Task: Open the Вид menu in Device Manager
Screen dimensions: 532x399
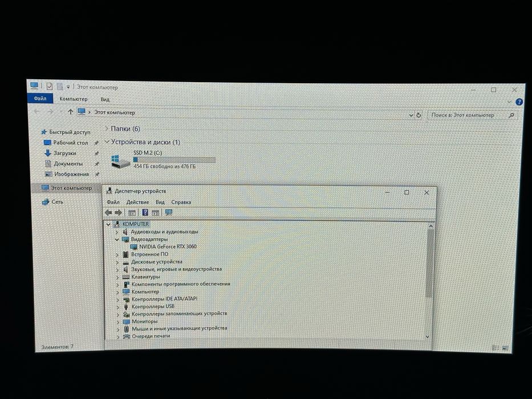Action: [x=160, y=202]
